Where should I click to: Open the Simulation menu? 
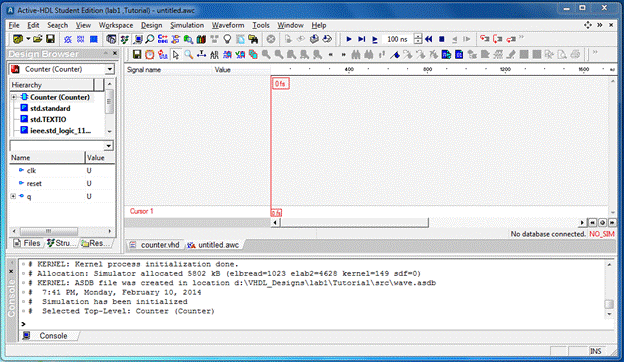187,25
